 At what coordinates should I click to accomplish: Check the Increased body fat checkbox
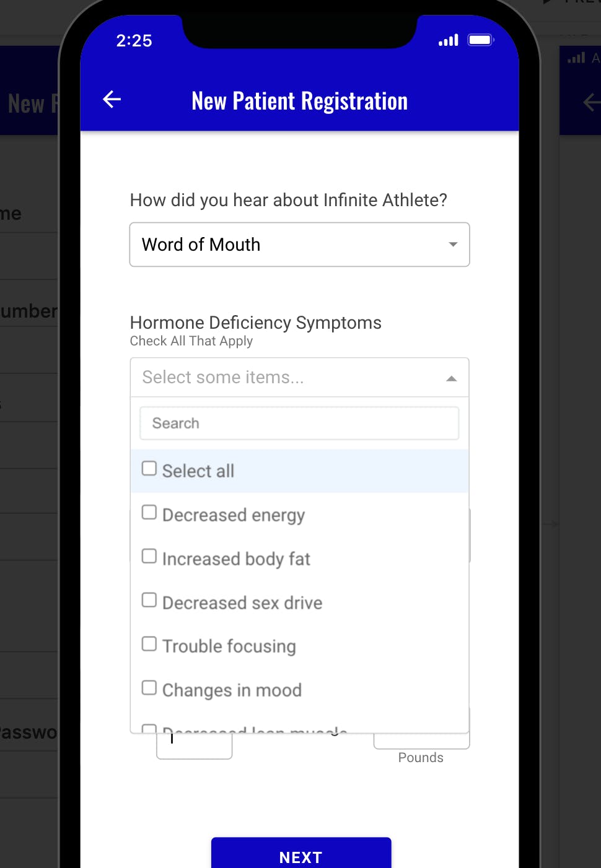point(149,557)
